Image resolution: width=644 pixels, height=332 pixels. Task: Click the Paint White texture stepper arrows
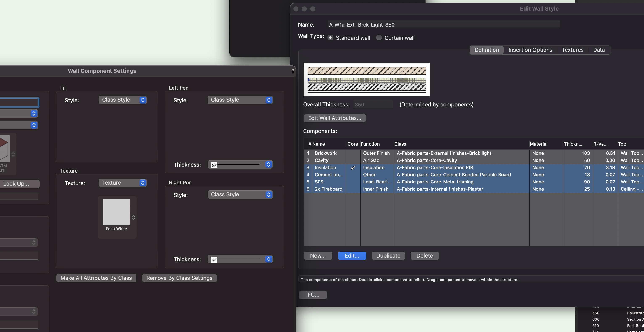[133, 217]
